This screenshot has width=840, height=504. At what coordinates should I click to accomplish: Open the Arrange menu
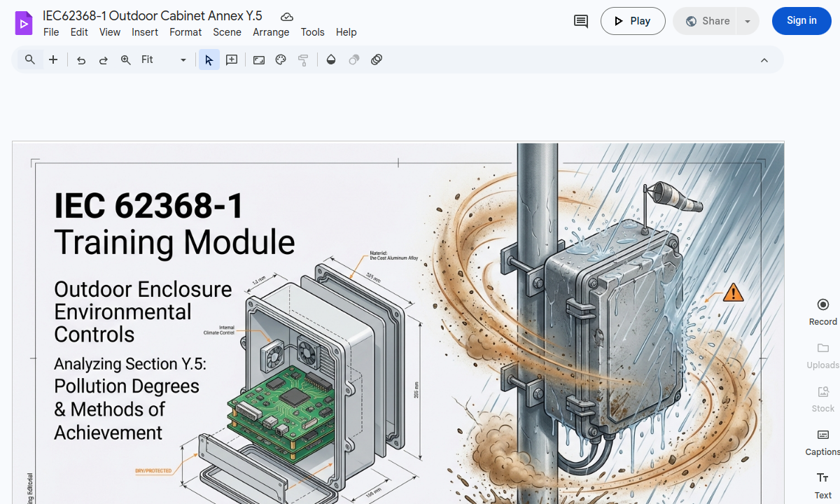(x=271, y=32)
